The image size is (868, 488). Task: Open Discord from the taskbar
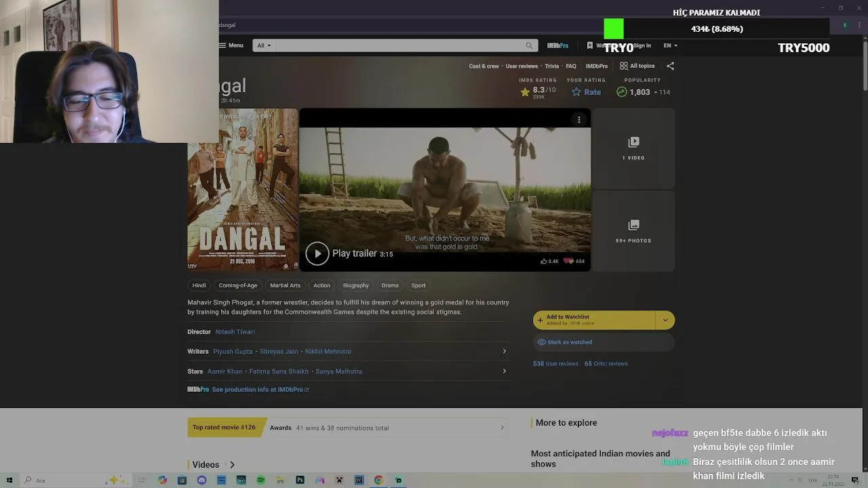click(201, 480)
